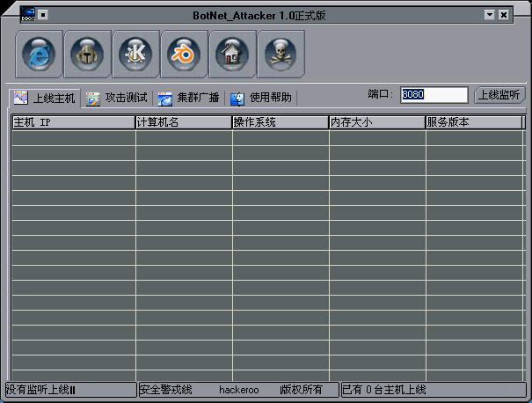Image resolution: width=532 pixels, height=403 pixels.
Task: Click small square button beside title icon
Action: (x=44, y=14)
